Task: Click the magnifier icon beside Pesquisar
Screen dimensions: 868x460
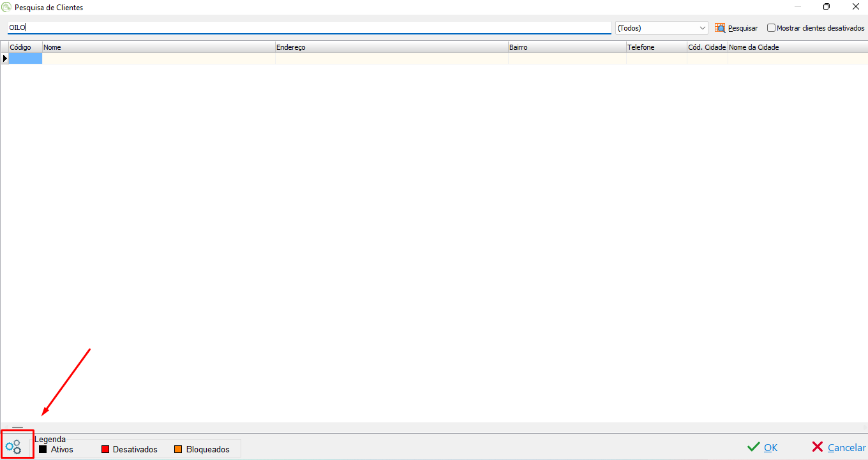Action: point(720,28)
